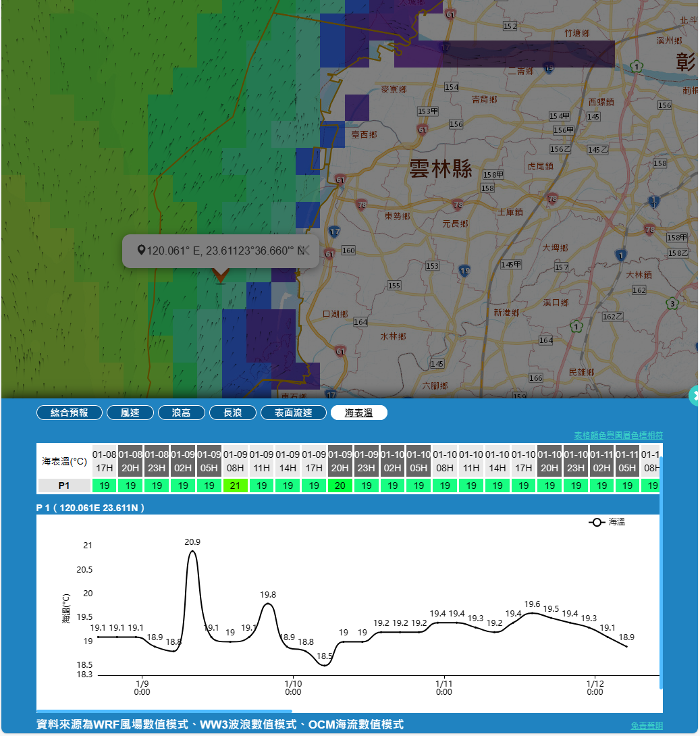Click the yellow-green 21 temperature cell
The height and width of the screenshot is (736, 700).
[235, 485]
